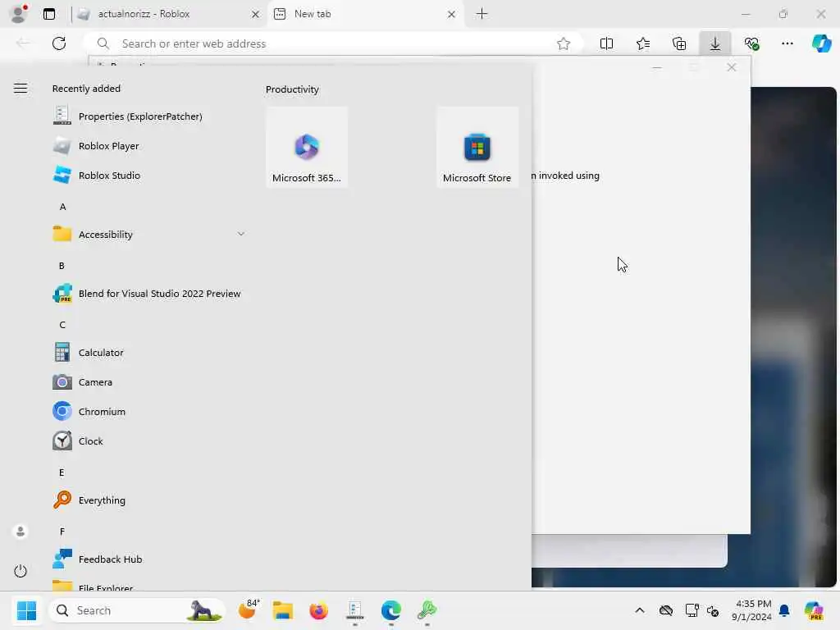
Task: Open Edge Browser essentials heart icon
Action: (751, 43)
